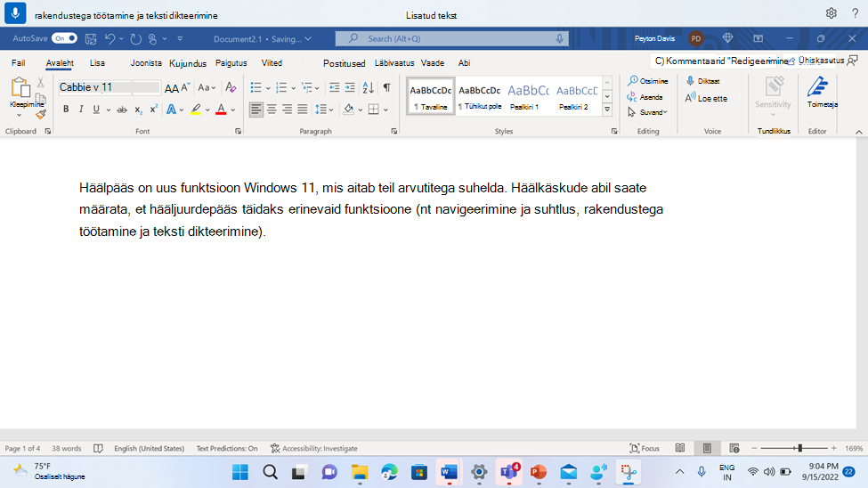Toggle Strikethrough formatting
The height and width of the screenshot is (488, 868).
tap(122, 110)
